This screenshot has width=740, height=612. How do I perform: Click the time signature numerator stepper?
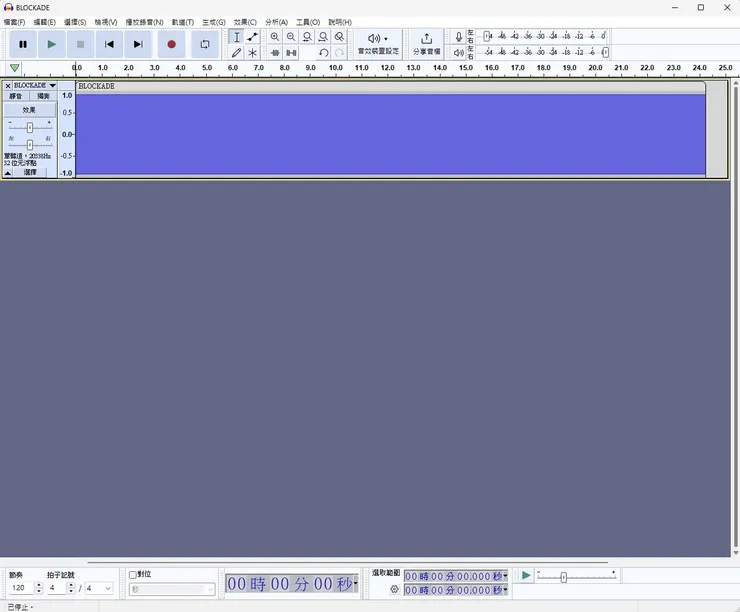[71, 588]
